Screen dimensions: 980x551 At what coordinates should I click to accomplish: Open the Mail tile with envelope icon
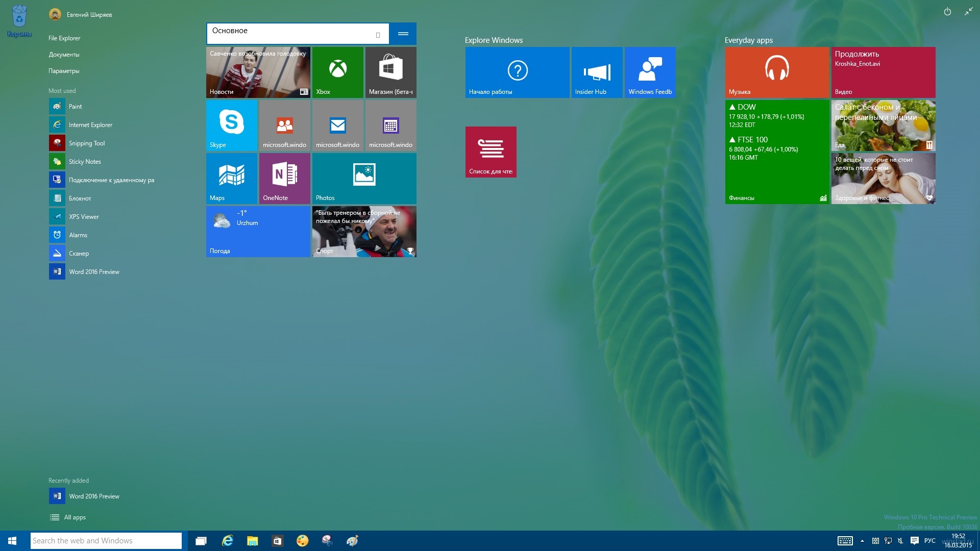point(337,126)
